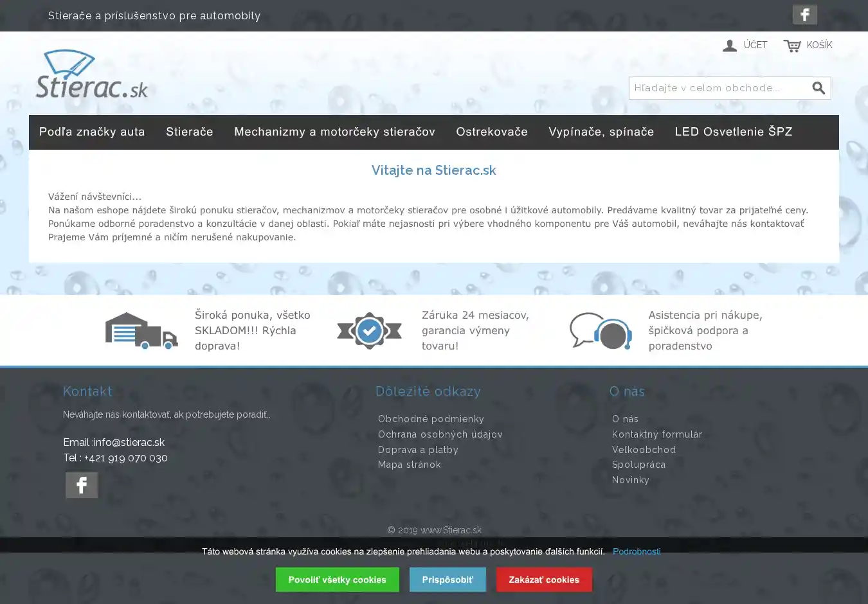
Task: Open the Obchodné podmienky link
Action: (431, 419)
